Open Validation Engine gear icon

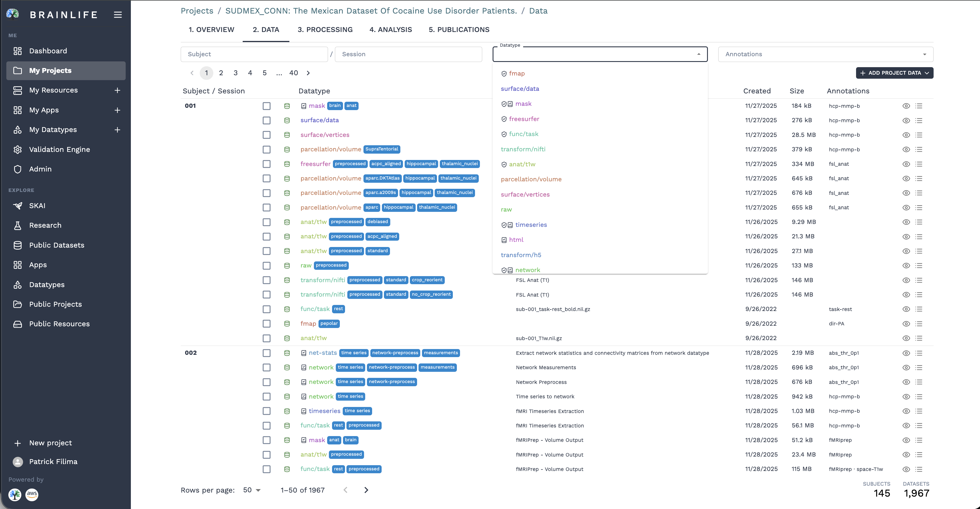click(18, 150)
